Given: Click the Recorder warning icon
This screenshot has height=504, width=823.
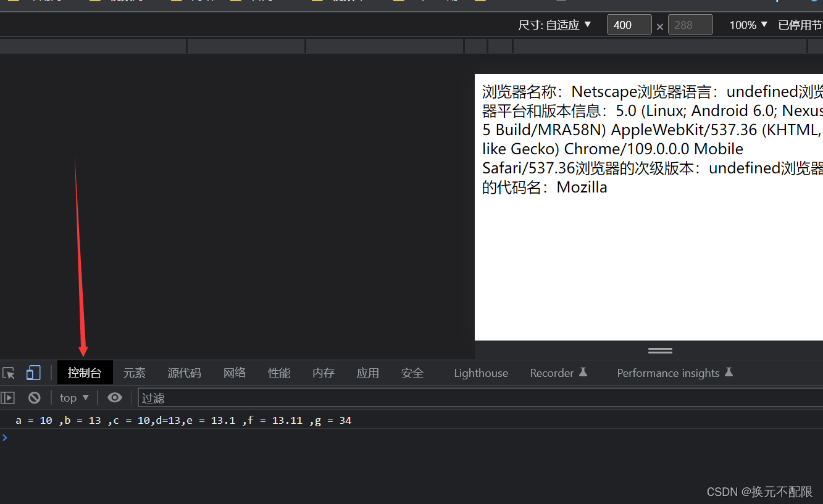Looking at the screenshot, I should pyautogui.click(x=584, y=372).
